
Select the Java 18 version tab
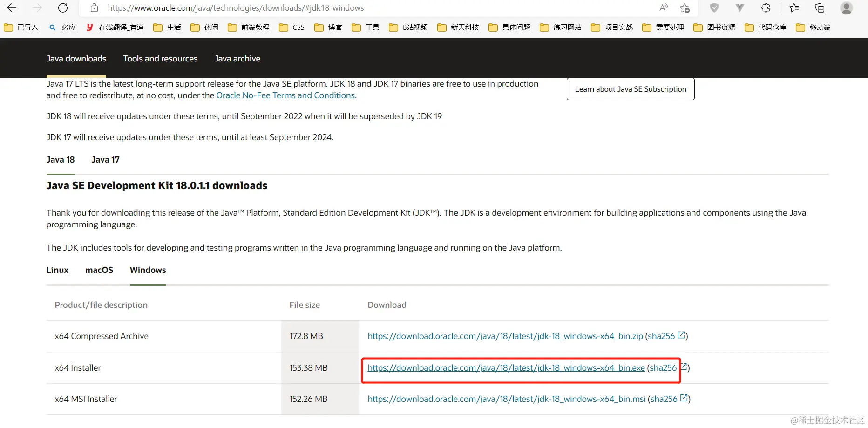(x=61, y=160)
